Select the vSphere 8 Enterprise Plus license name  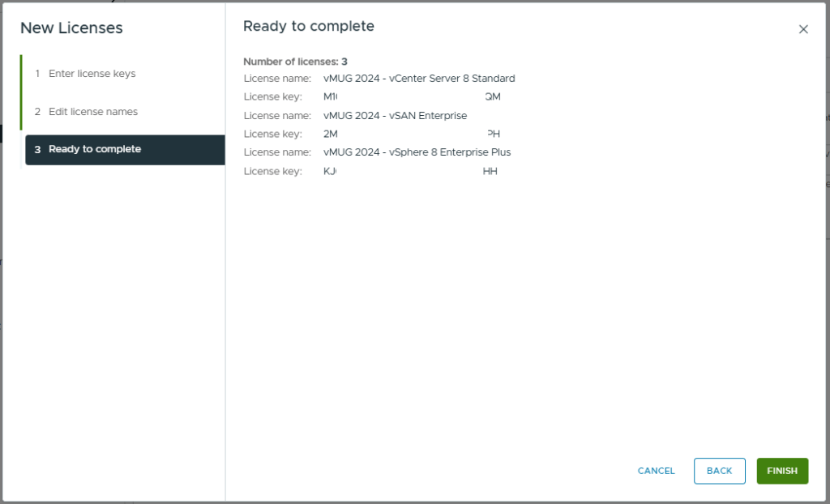click(417, 152)
